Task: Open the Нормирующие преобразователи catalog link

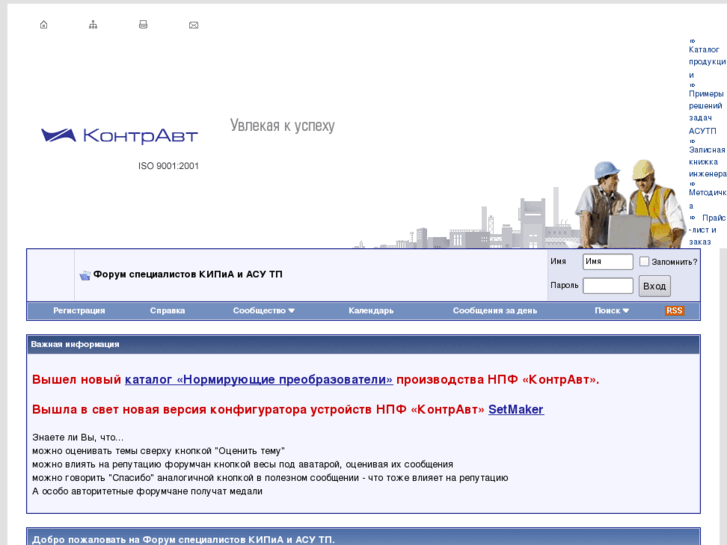Action: 259,379
